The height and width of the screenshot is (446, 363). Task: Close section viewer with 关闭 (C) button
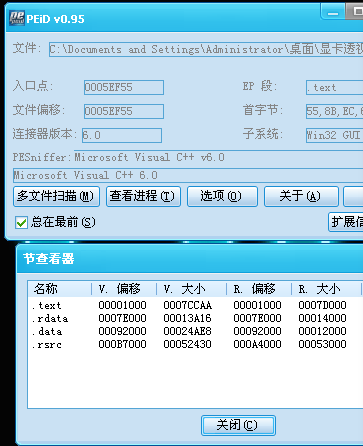point(238,425)
